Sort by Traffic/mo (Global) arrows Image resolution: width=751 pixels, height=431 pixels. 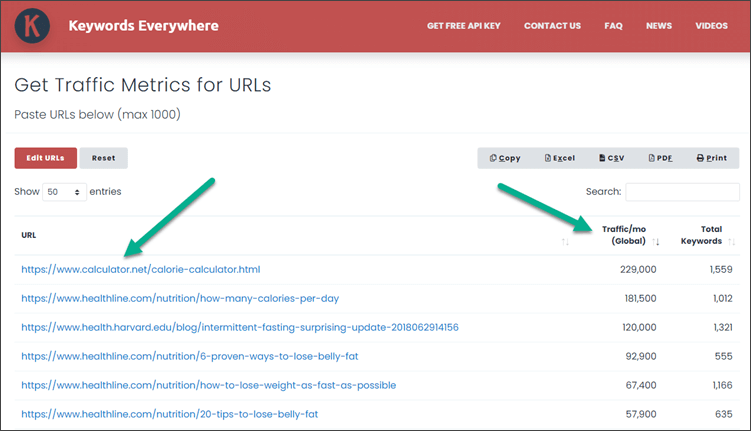[x=656, y=242]
